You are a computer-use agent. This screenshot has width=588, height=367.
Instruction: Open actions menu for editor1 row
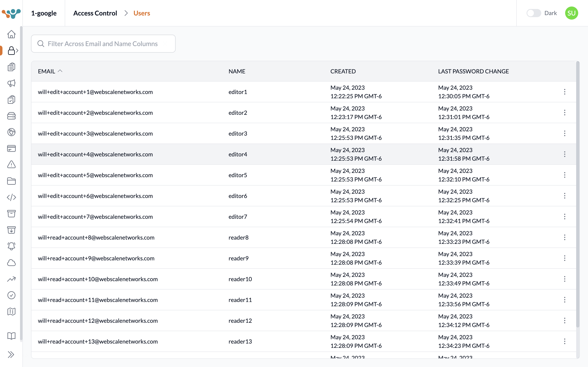(x=565, y=92)
